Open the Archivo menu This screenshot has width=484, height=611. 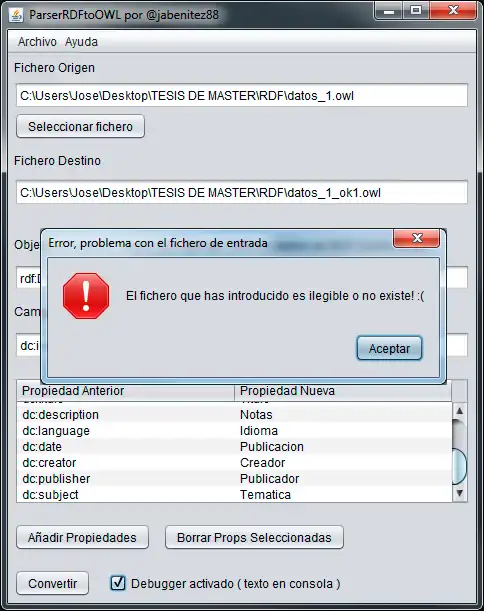37,42
